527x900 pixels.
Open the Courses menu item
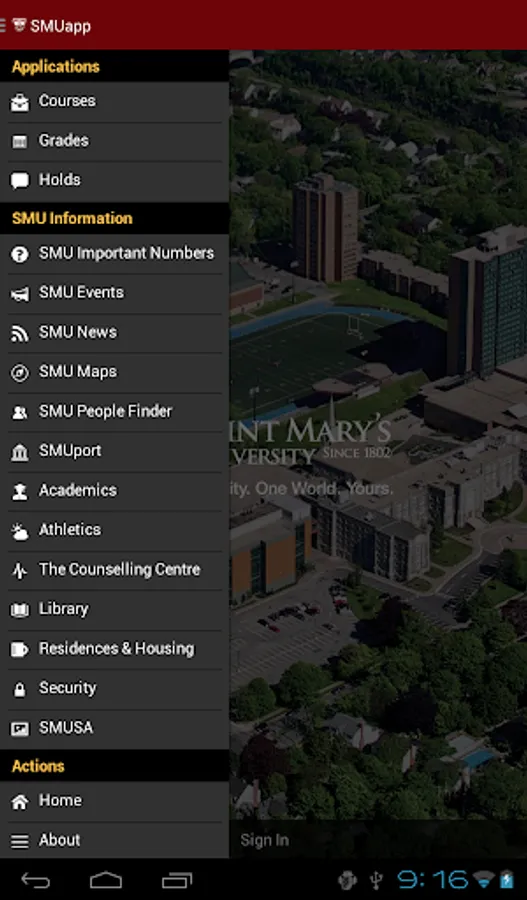114,102
